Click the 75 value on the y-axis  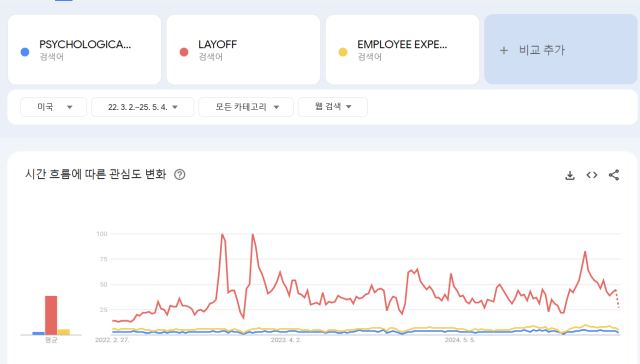point(103,259)
